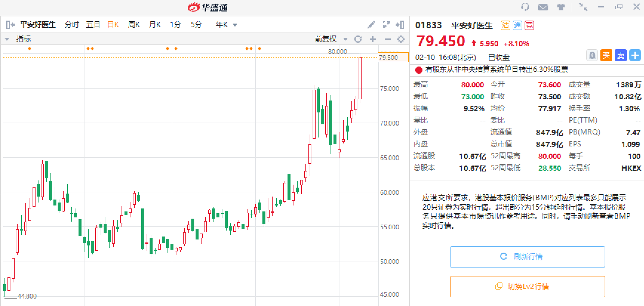Click the 52周最低 value 28.550

(x=550, y=168)
